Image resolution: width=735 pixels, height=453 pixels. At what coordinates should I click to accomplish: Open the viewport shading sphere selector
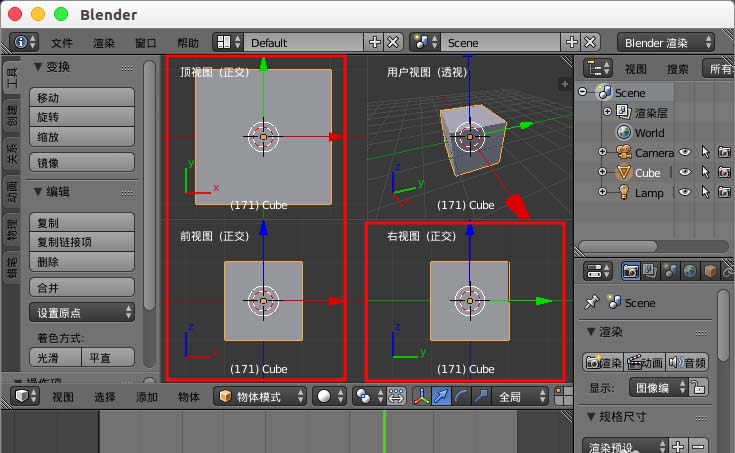(x=330, y=396)
